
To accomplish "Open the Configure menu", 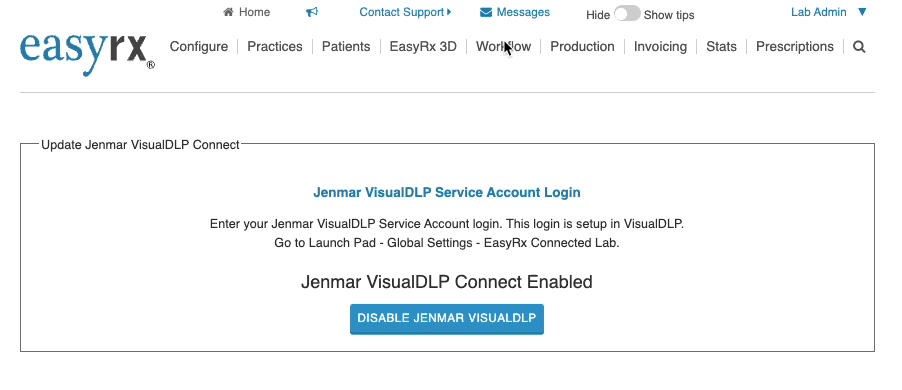I will [x=198, y=47].
